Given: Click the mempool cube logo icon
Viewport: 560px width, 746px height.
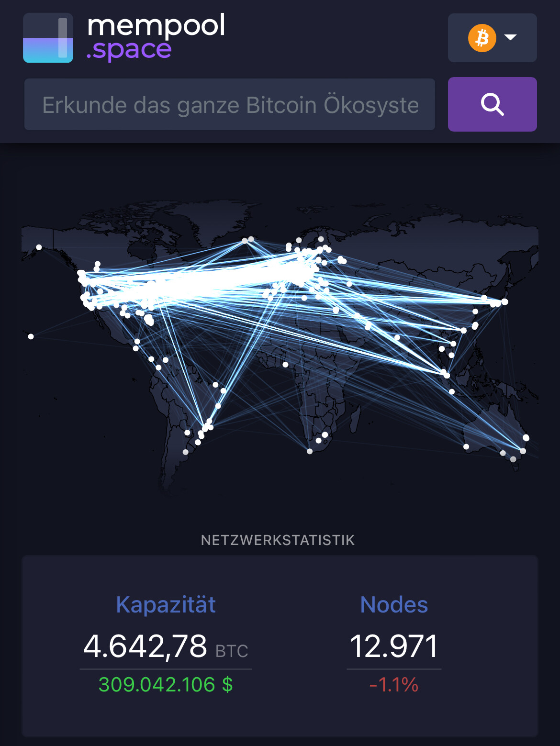Looking at the screenshot, I should [48, 38].
